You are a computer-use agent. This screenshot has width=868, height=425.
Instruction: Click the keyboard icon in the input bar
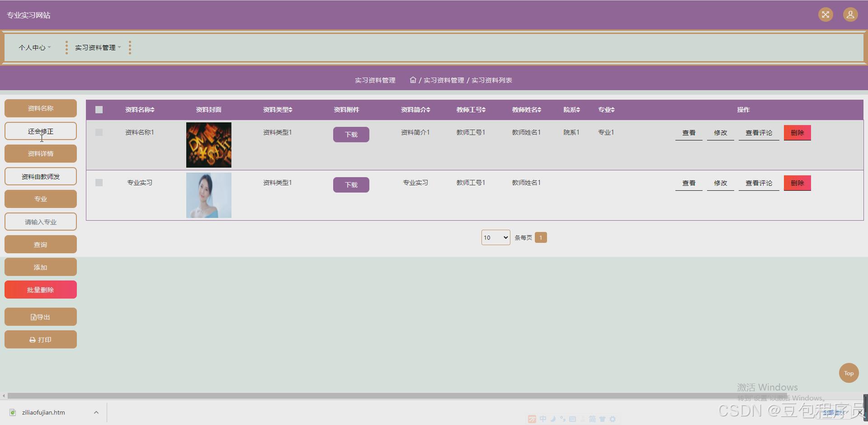[x=572, y=419]
